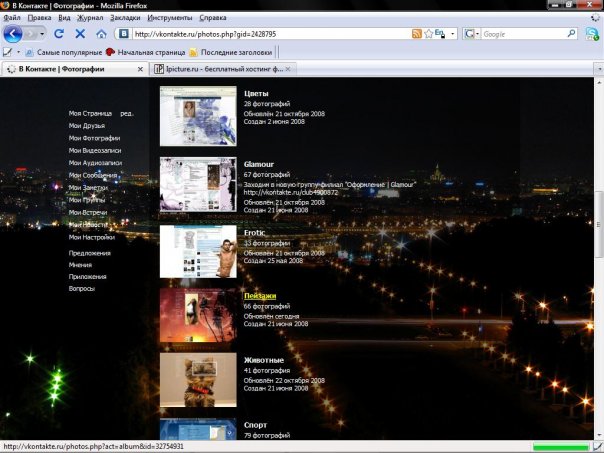This screenshot has width=604, height=453.
Task: Click the address bar URL field
Action: 272,34
